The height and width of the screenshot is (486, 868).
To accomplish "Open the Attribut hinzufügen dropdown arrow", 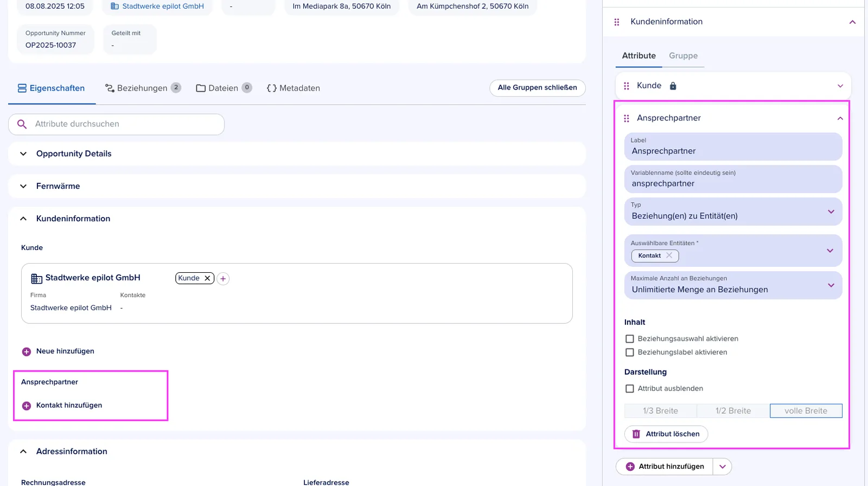I will tap(722, 466).
